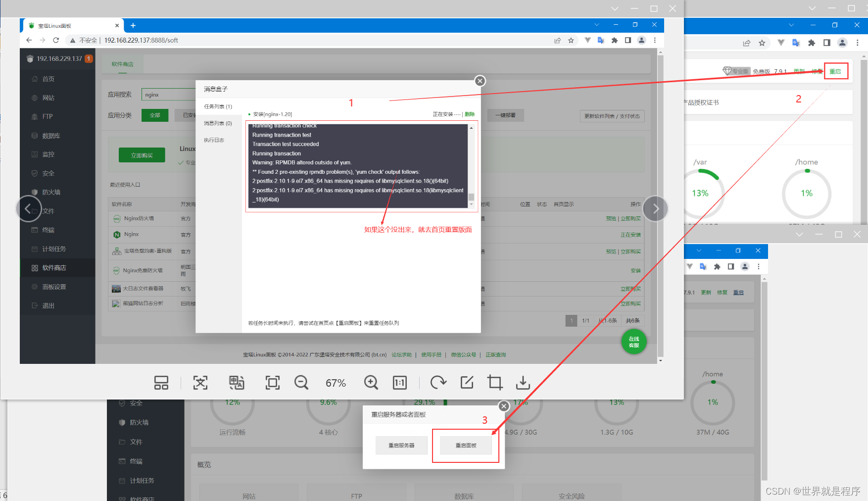This screenshot has width=868, height=501.
Task: Open the thumbnail grid view in viewer toolbar
Action: pos(161,383)
